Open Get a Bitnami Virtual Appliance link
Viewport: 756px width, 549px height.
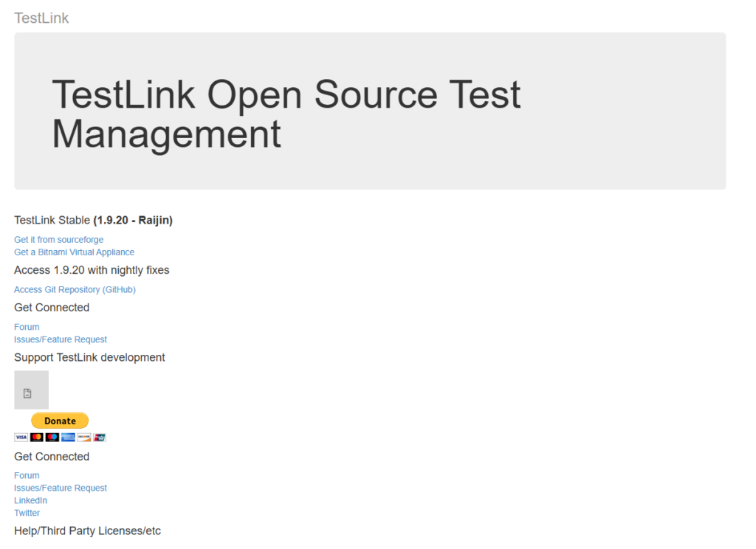[x=75, y=252]
